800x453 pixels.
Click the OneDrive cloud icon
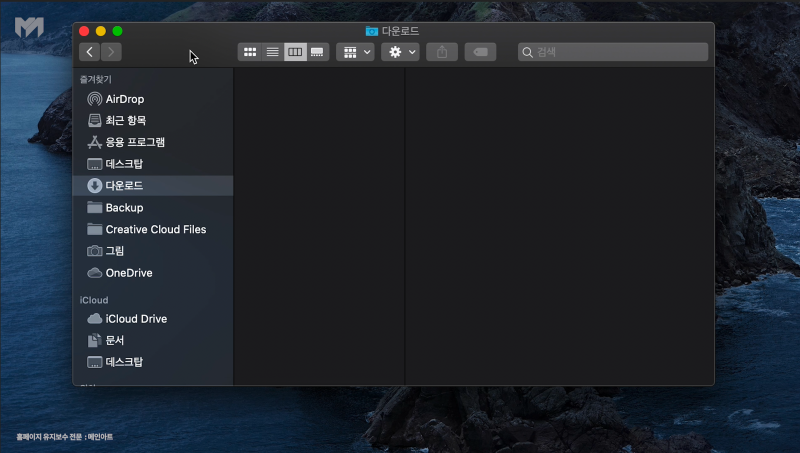click(94, 273)
